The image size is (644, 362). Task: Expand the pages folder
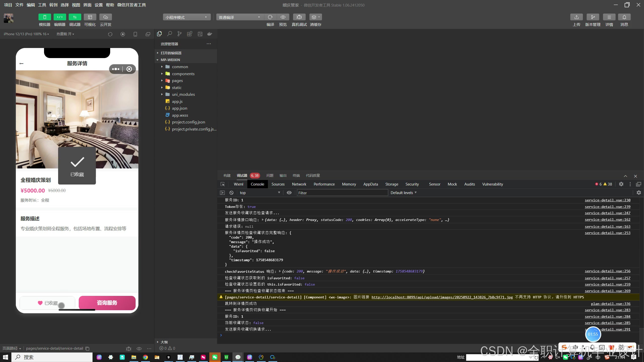point(177,81)
